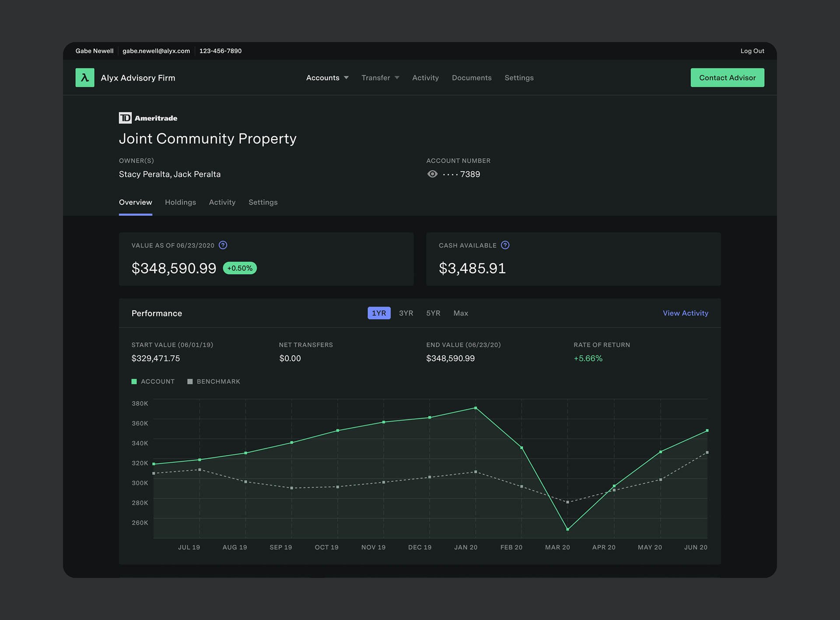Click Log Out in header
Viewport: 840px width, 620px height.
click(752, 51)
